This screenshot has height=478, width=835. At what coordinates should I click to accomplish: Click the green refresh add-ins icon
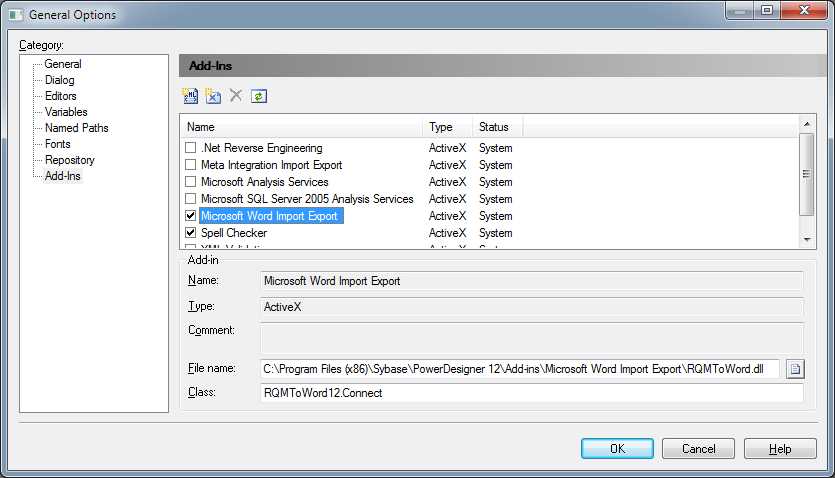259,96
